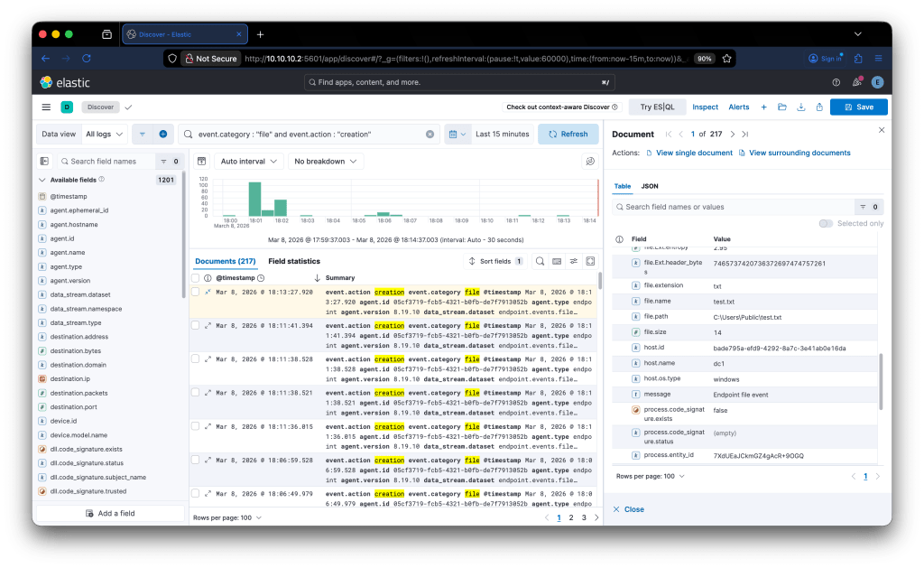
Task: Open the No breakdown dropdown
Action: click(325, 162)
